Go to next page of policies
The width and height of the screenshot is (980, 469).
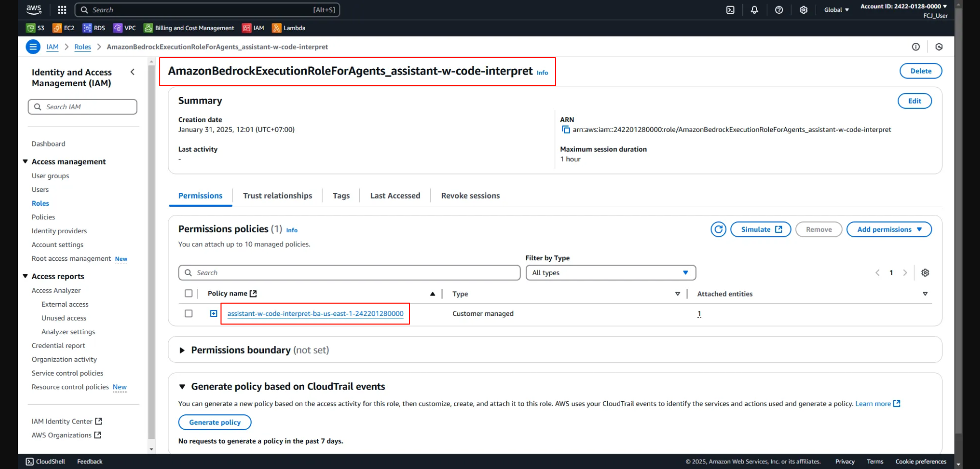(905, 273)
